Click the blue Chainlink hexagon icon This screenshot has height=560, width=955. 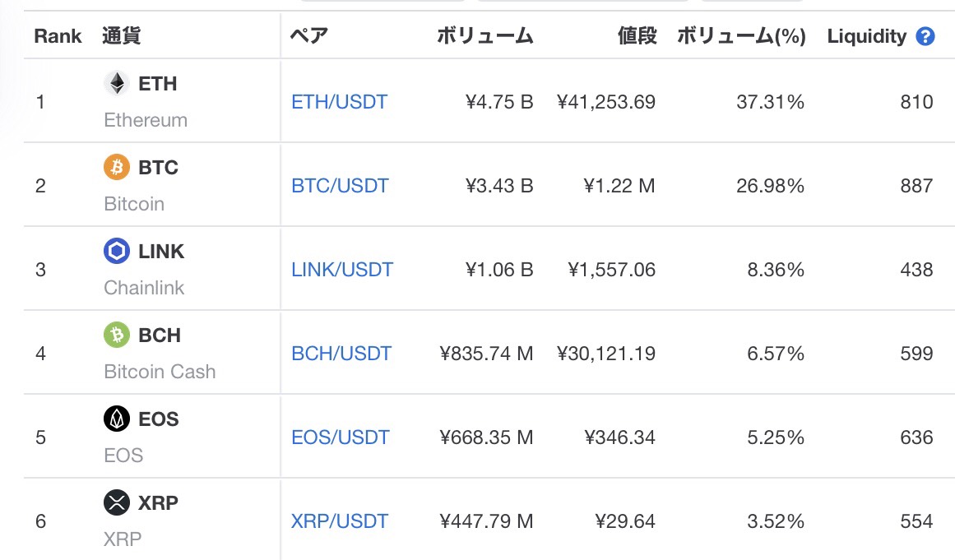tap(116, 251)
